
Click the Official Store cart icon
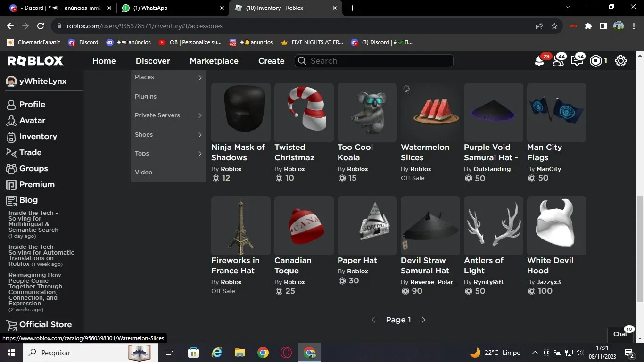pyautogui.click(x=11, y=325)
